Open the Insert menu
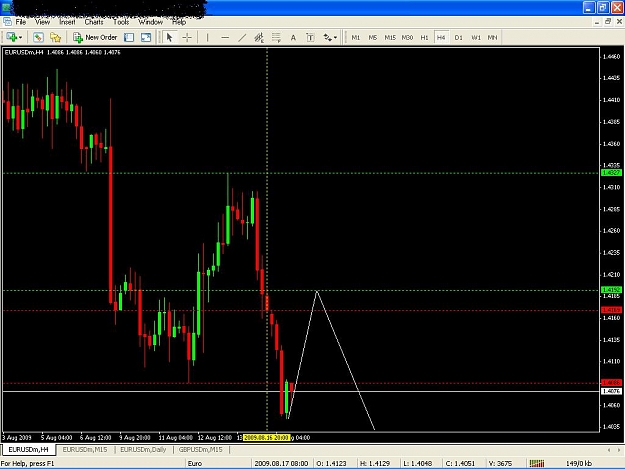The height and width of the screenshot is (469, 625). [67, 22]
